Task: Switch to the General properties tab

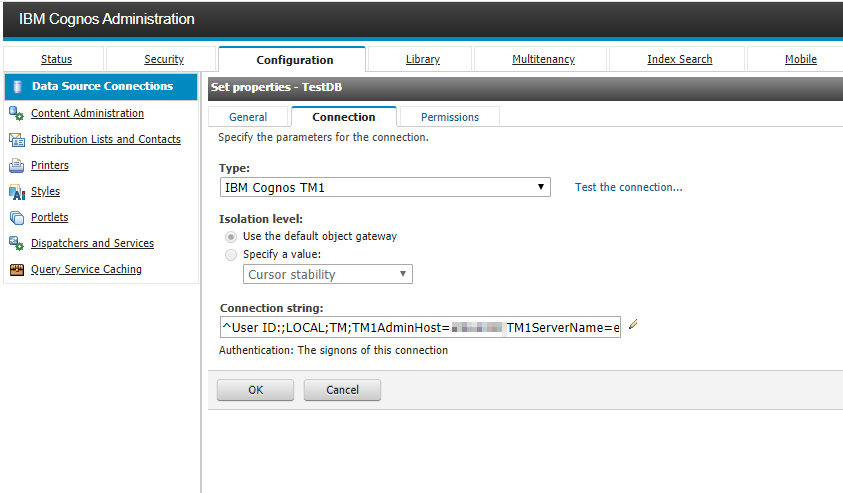Action: [x=248, y=117]
